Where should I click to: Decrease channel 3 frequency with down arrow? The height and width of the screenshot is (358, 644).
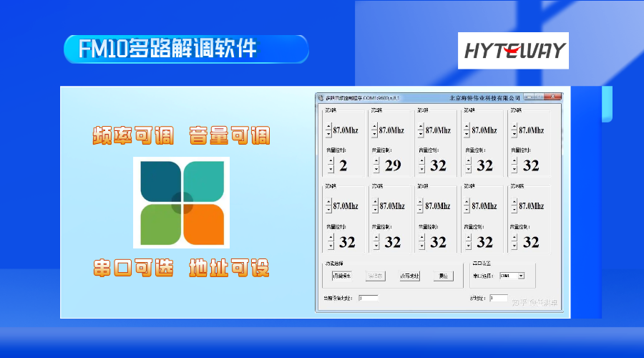click(x=421, y=135)
